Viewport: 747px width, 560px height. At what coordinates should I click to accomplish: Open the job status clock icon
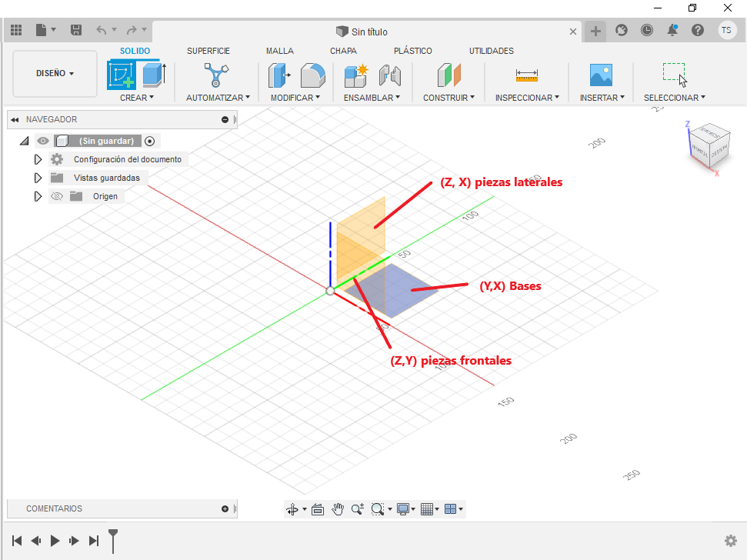(647, 31)
